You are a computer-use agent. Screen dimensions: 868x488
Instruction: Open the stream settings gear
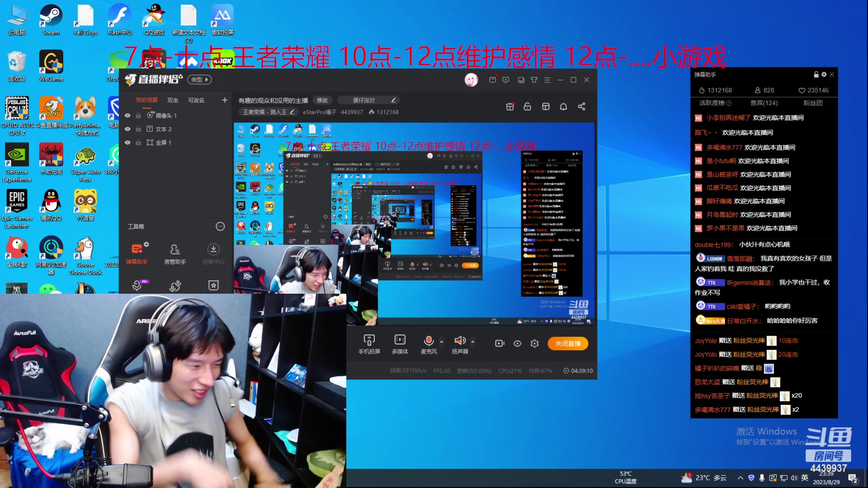pos(535,343)
